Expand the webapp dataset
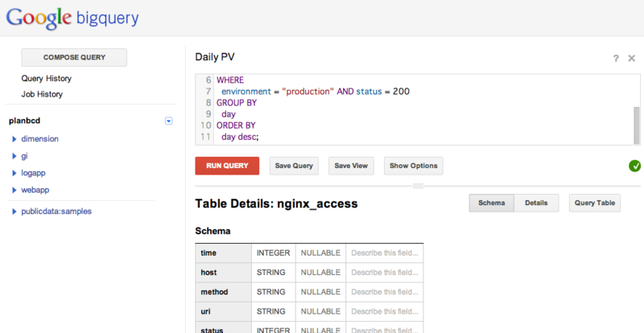The height and width of the screenshot is (333, 644). 14,190
